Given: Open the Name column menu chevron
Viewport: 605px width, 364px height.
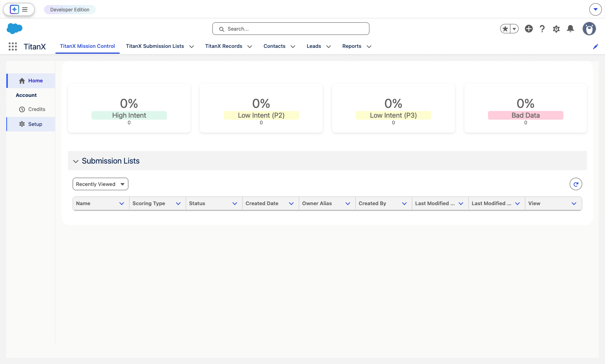Looking at the screenshot, I should coord(122,204).
